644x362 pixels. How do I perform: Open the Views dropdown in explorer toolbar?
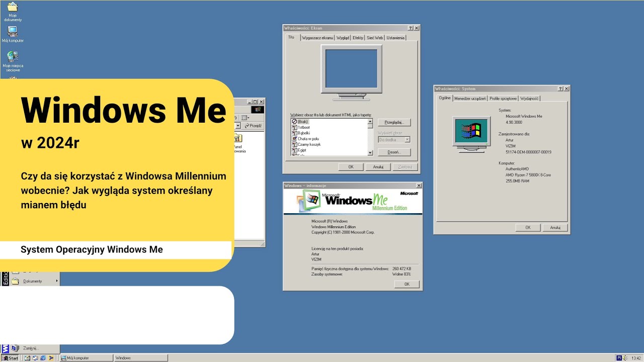pyautogui.click(x=246, y=117)
